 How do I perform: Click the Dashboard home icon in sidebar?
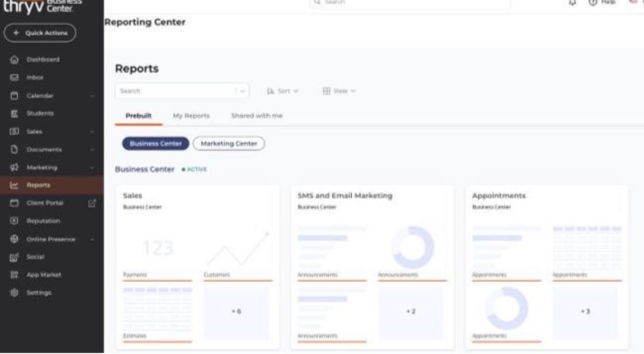pos(15,60)
